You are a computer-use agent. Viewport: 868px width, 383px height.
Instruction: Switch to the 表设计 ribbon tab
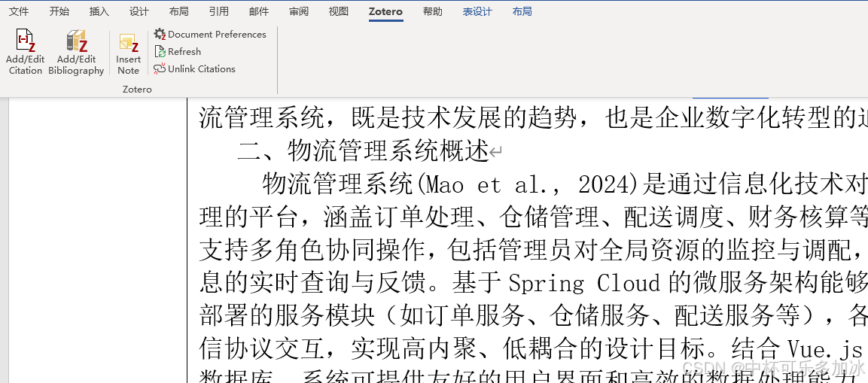477,11
